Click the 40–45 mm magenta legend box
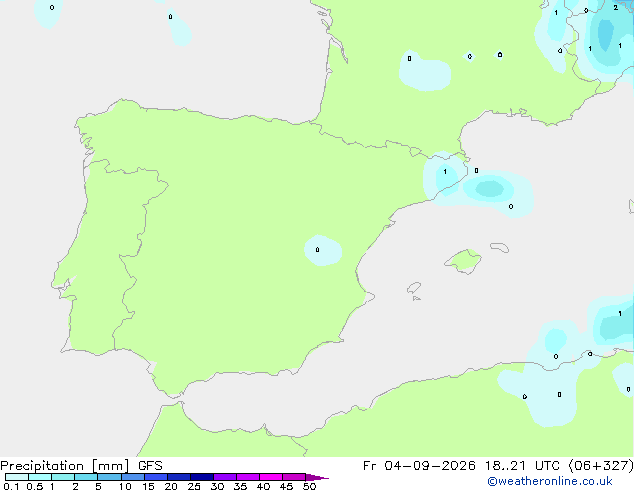This screenshot has width=634, height=490. (271, 477)
